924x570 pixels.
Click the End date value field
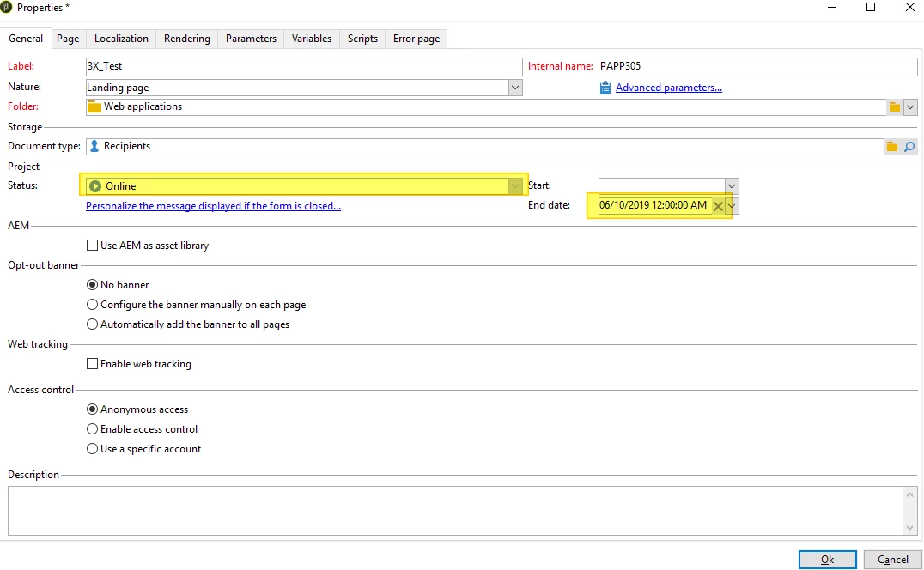(654, 206)
